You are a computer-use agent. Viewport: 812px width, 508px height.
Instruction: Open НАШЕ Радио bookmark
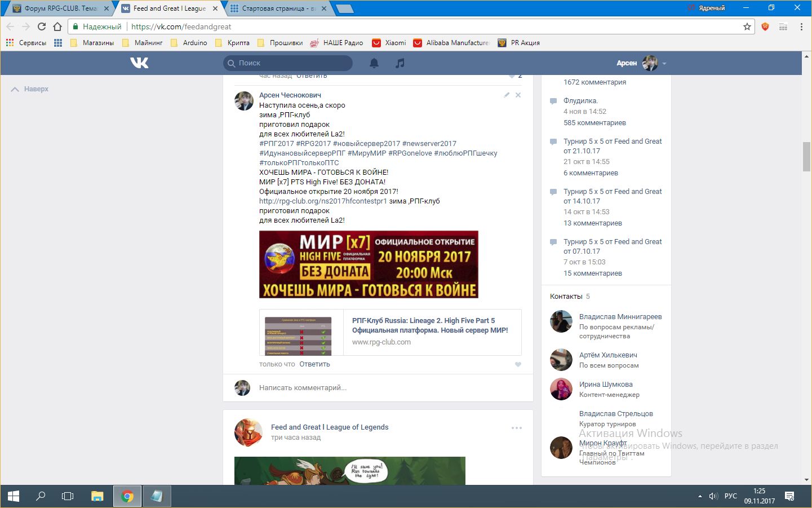[336, 43]
